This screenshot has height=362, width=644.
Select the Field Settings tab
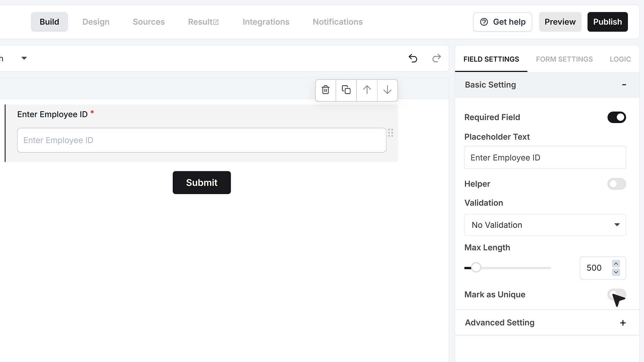[x=491, y=59]
